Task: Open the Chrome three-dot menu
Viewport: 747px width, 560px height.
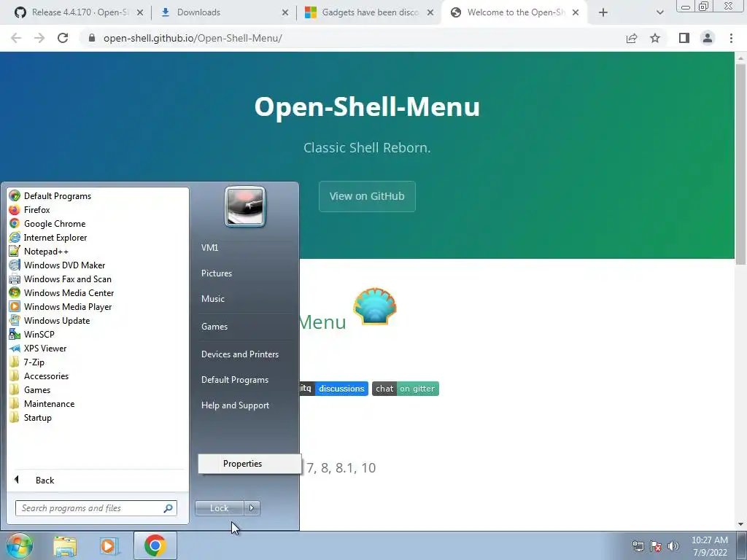Action: (x=731, y=38)
